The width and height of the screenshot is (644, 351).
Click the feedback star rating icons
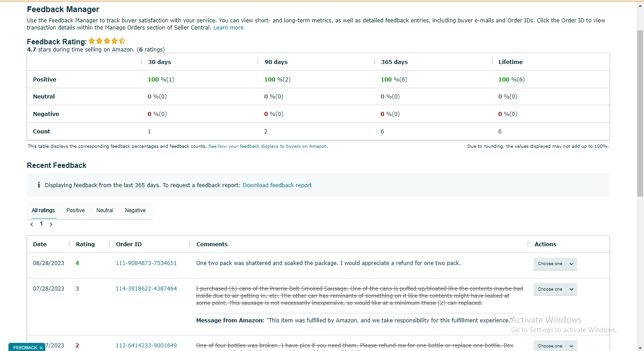(107, 41)
